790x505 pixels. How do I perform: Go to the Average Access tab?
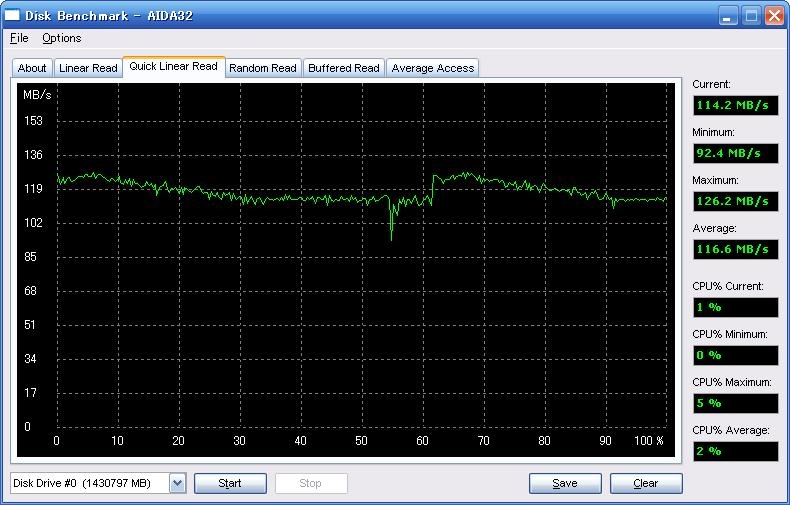point(433,68)
